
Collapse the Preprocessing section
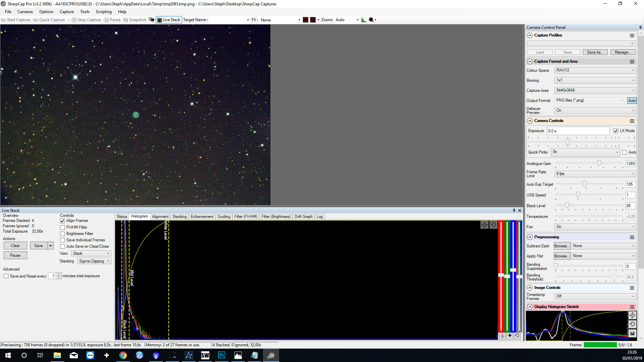(530, 237)
